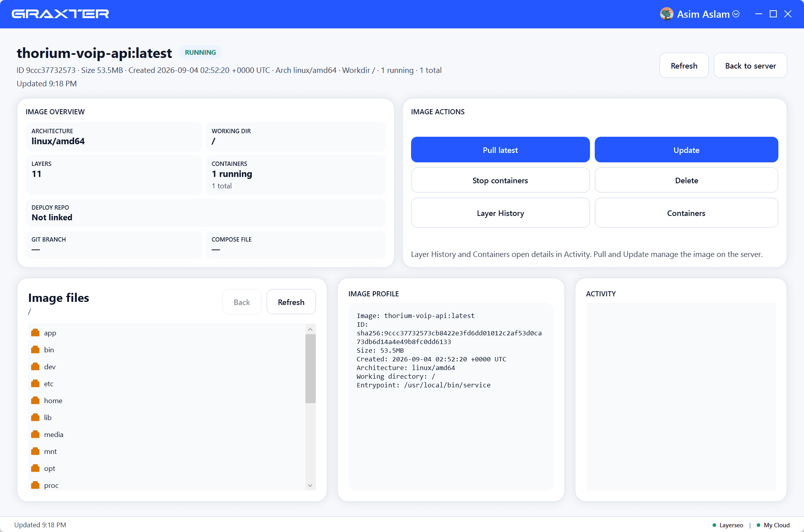Click the media folder icon
The height and width of the screenshot is (532, 804).
point(35,434)
